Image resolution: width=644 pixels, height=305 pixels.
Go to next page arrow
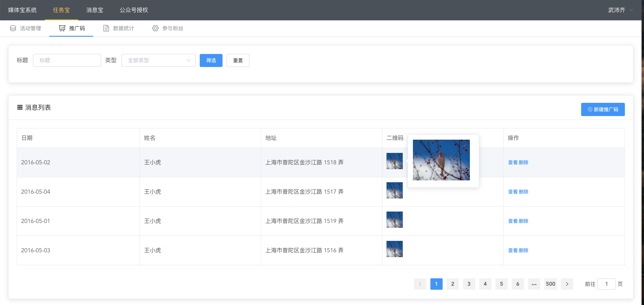coord(567,284)
